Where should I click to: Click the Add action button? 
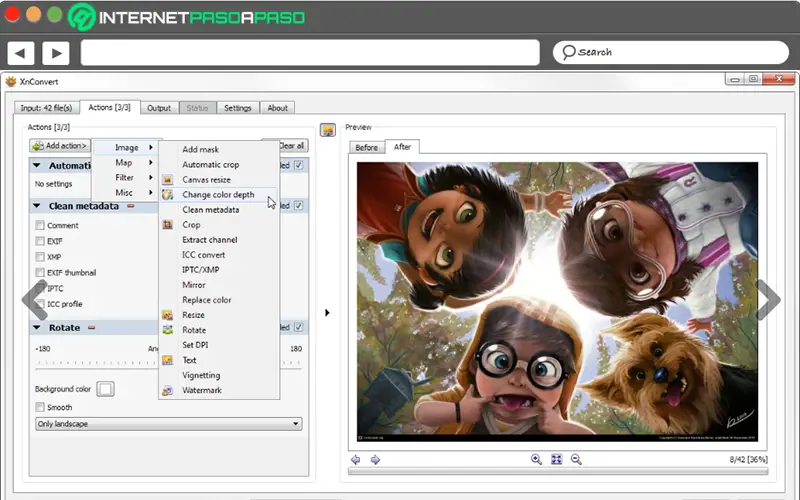(60, 146)
